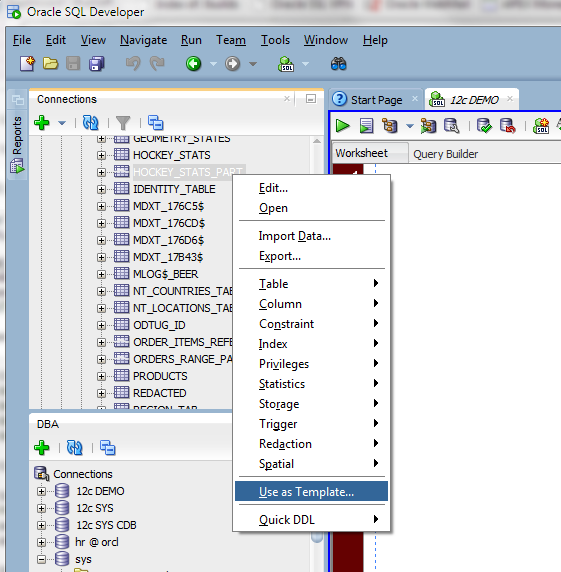Select 12c SYS CDB connection
The width and height of the screenshot is (561, 572).
106,525
